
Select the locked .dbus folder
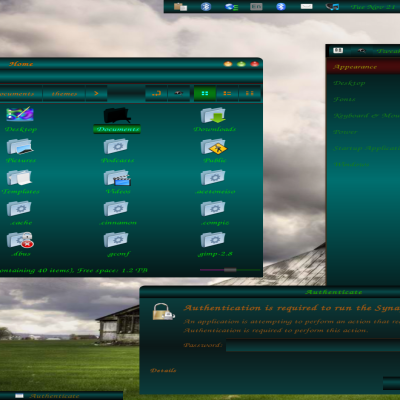[20, 240]
